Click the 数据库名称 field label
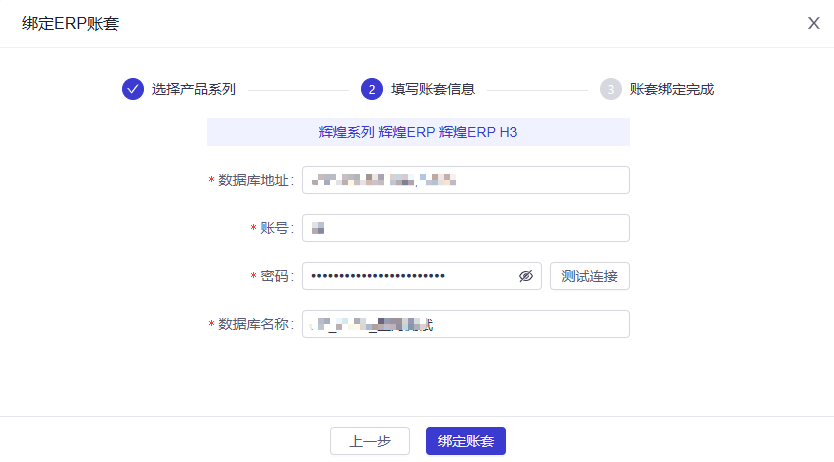Screen dimensions: 834x462 pyautogui.click(x=255, y=324)
